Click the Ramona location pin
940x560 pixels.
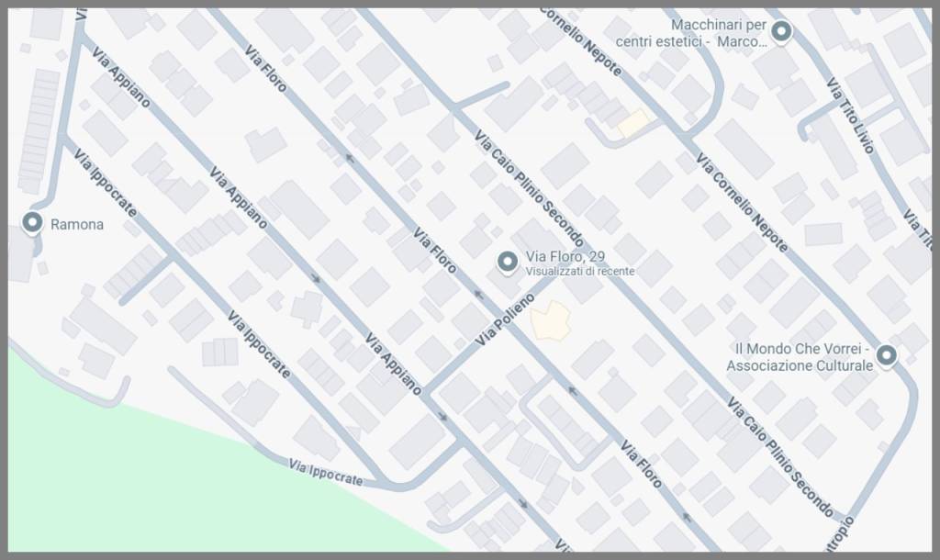point(32,223)
